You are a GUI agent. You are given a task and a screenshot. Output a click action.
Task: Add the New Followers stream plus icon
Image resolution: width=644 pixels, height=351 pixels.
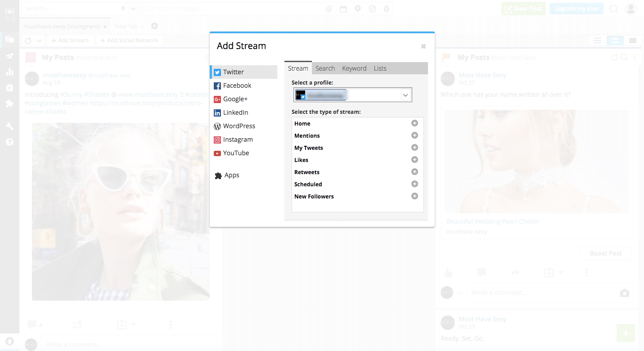click(x=415, y=196)
